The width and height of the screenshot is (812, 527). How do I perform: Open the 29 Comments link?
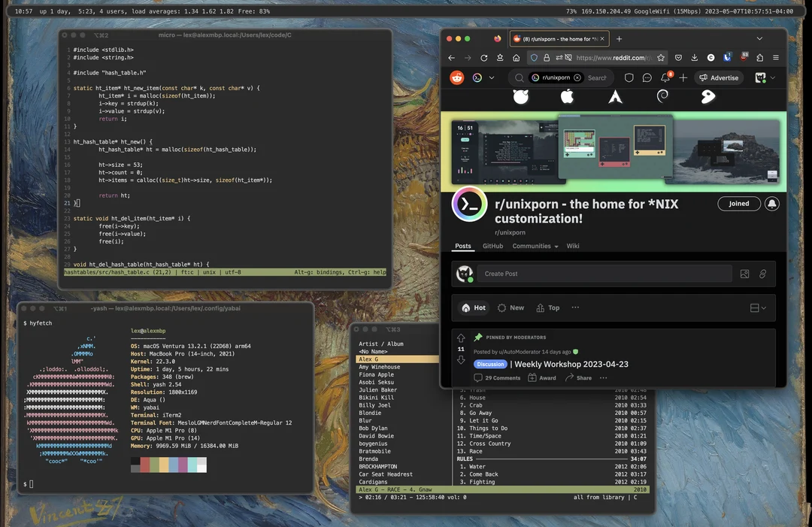(x=496, y=377)
